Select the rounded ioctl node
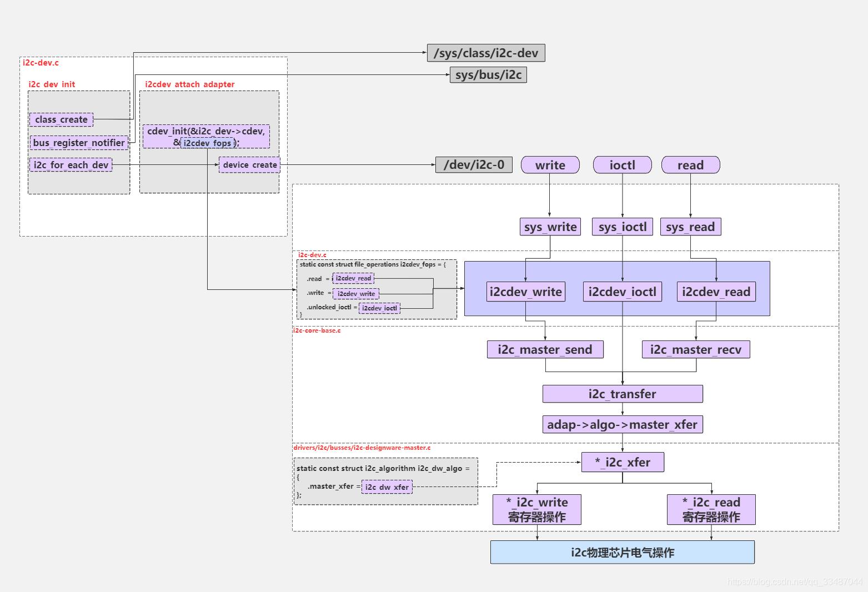This screenshot has width=868, height=592. click(622, 165)
